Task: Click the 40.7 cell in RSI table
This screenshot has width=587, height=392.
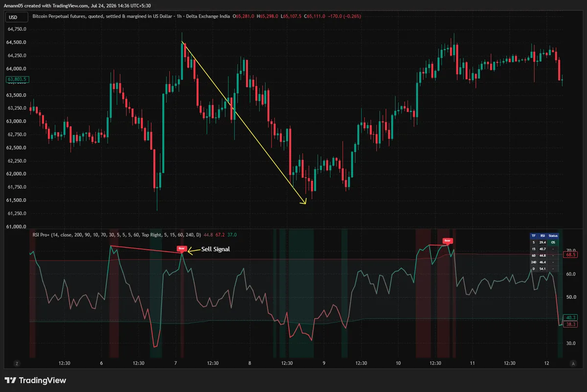Action: pyautogui.click(x=542, y=249)
